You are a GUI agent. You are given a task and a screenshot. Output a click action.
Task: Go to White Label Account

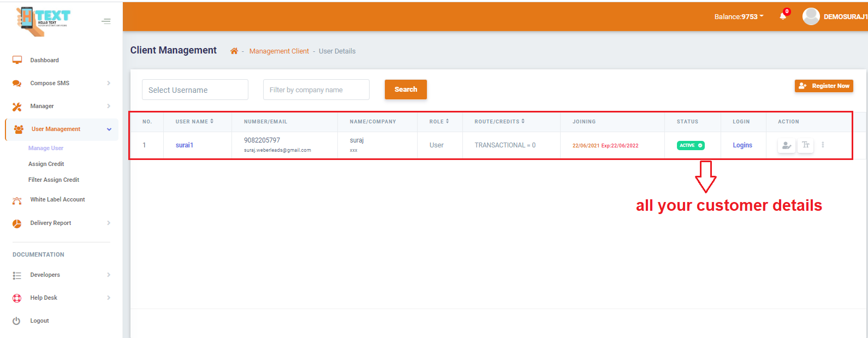pyautogui.click(x=57, y=200)
